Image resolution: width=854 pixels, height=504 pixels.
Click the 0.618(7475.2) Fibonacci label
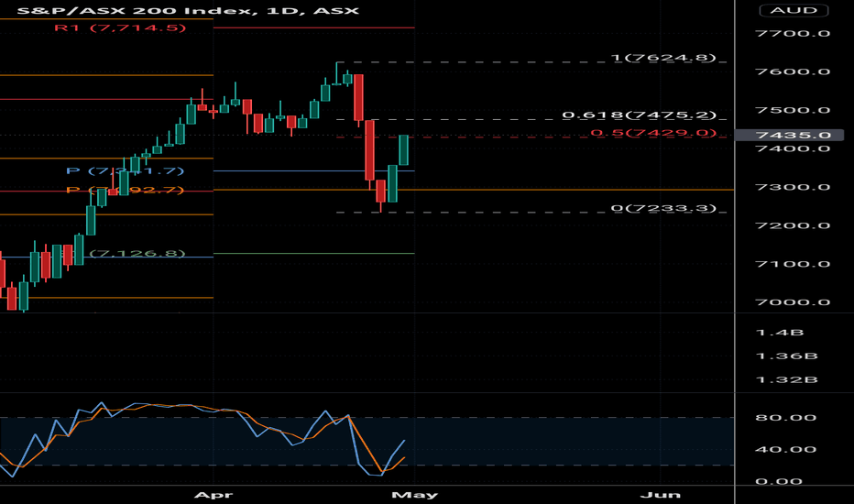click(639, 115)
